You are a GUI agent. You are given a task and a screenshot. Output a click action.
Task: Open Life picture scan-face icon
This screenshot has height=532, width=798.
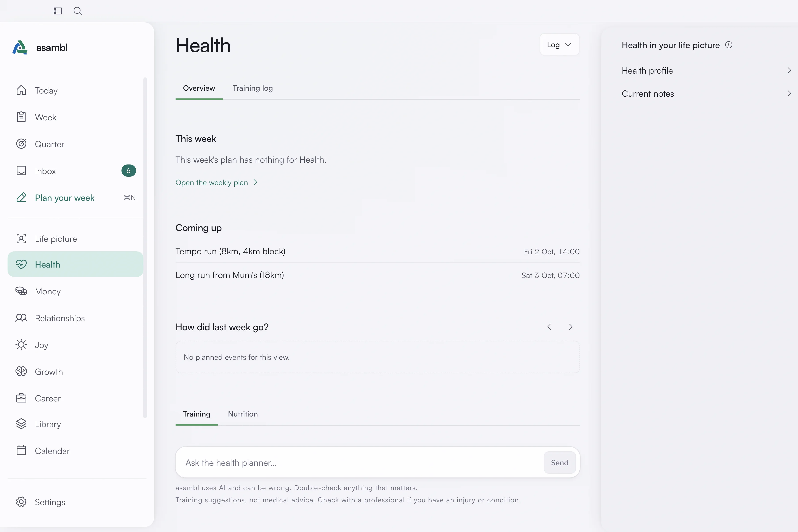(x=21, y=239)
